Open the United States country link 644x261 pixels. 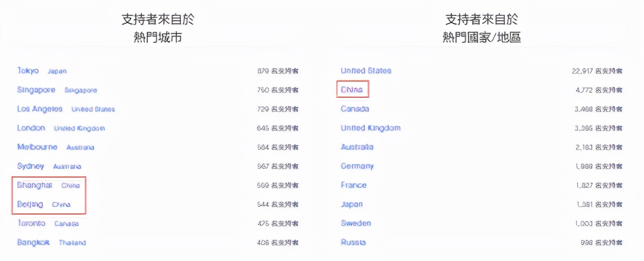click(366, 71)
